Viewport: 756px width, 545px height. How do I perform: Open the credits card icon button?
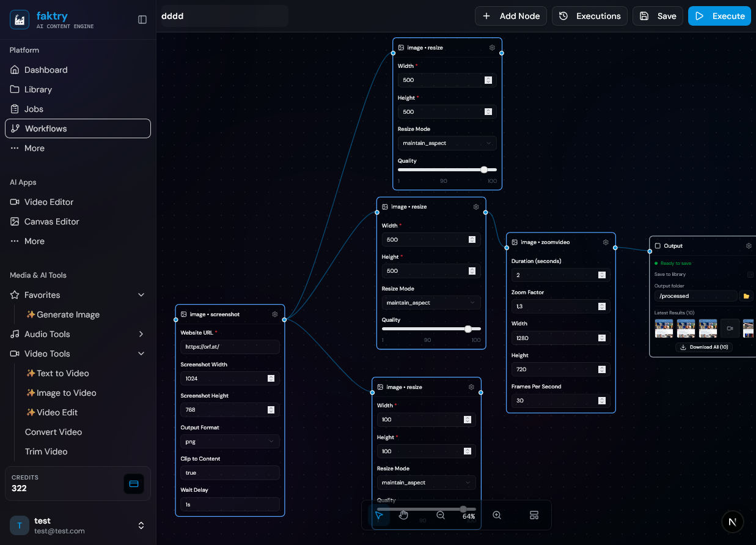pos(134,484)
